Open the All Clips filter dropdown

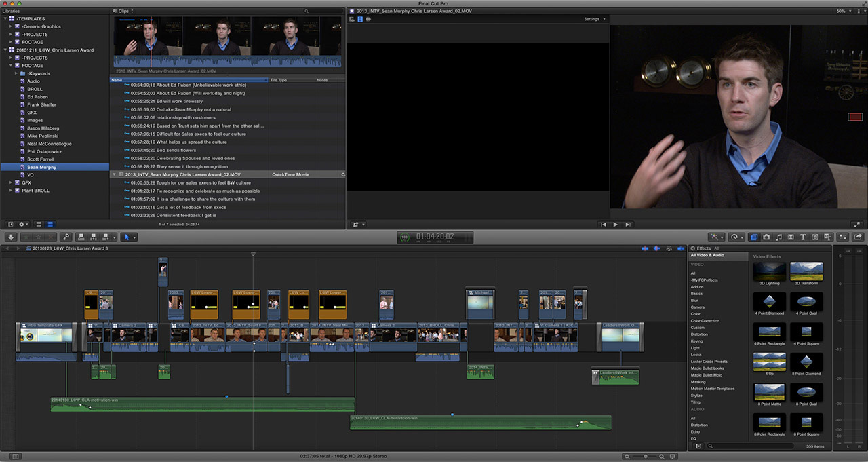[123, 11]
